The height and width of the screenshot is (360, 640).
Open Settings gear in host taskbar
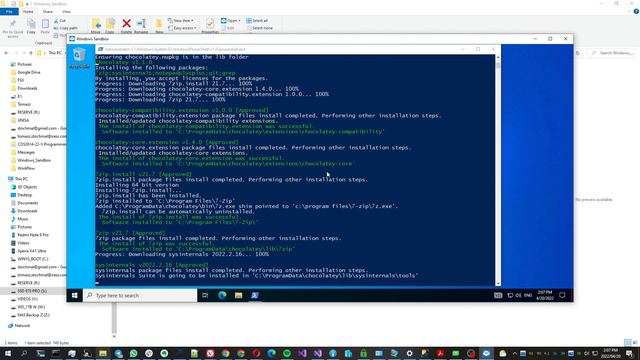(x=409, y=353)
